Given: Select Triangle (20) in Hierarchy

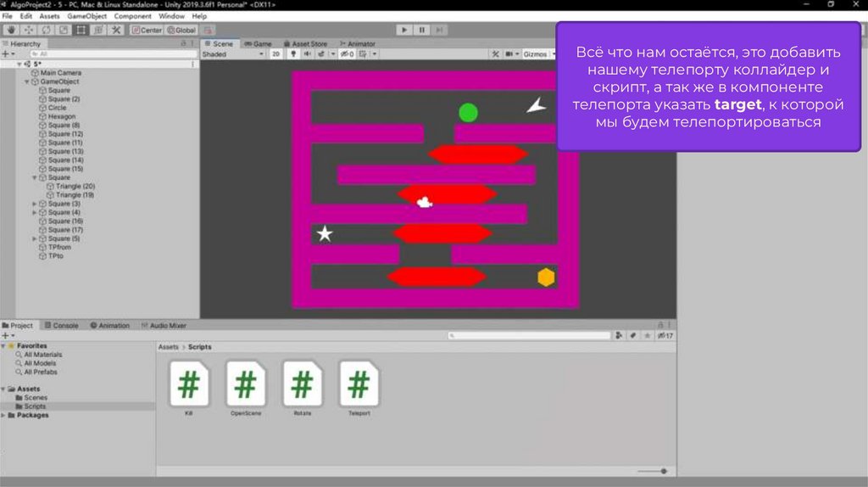Looking at the screenshot, I should pyautogui.click(x=75, y=187).
